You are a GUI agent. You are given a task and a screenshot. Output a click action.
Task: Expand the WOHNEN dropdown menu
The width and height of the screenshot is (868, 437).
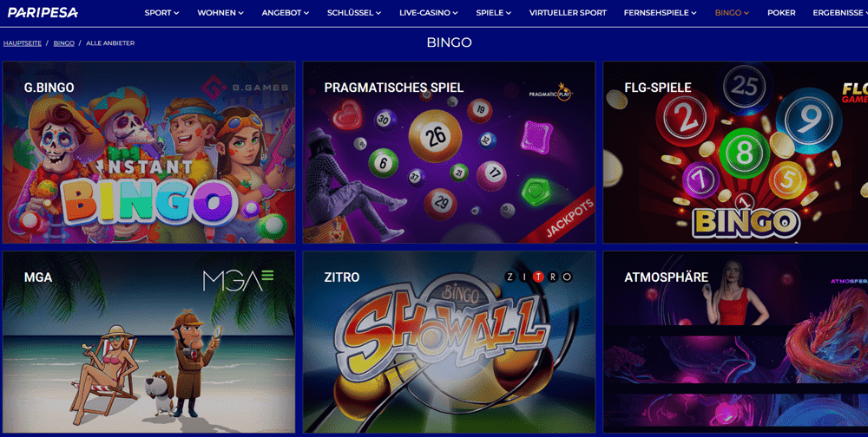(x=220, y=12)
